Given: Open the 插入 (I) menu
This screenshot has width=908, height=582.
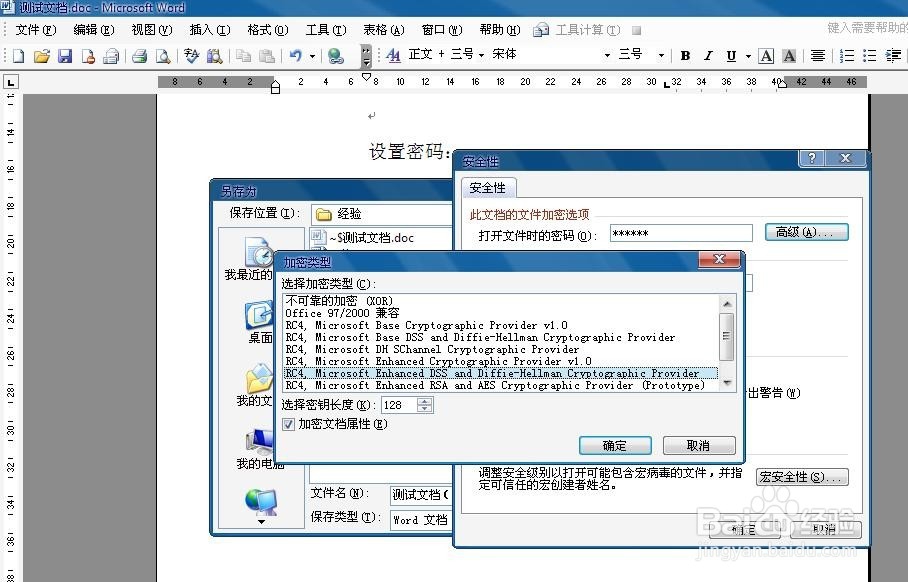Looking at the screenshot, I should click(210, 30).
